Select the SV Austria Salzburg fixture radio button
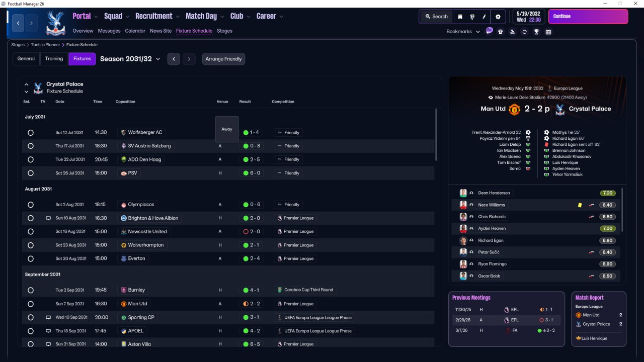644x362 pixels. (31, 146)
